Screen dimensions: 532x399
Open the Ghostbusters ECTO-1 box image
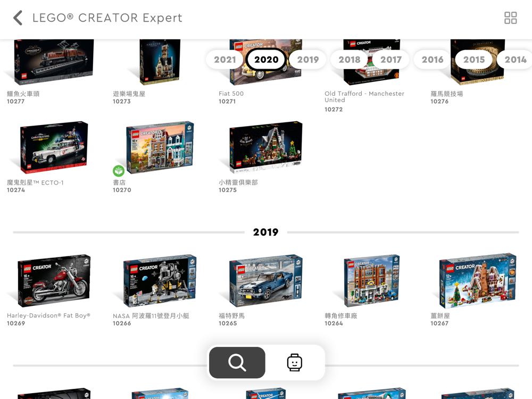pyautogui.click(x=54, y=147)
